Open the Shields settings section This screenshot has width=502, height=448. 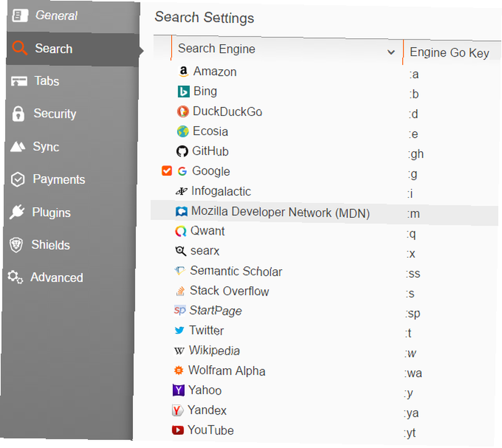pos(69,245)
